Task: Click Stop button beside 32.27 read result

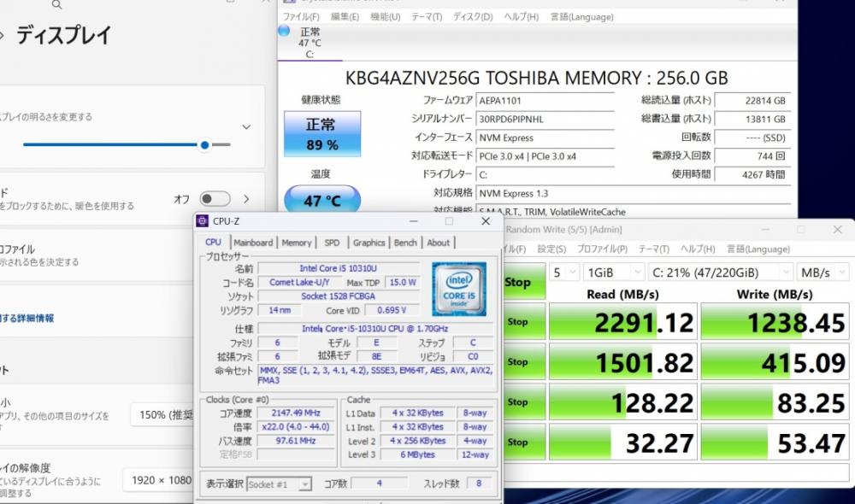Action: [x=523, y=442]
